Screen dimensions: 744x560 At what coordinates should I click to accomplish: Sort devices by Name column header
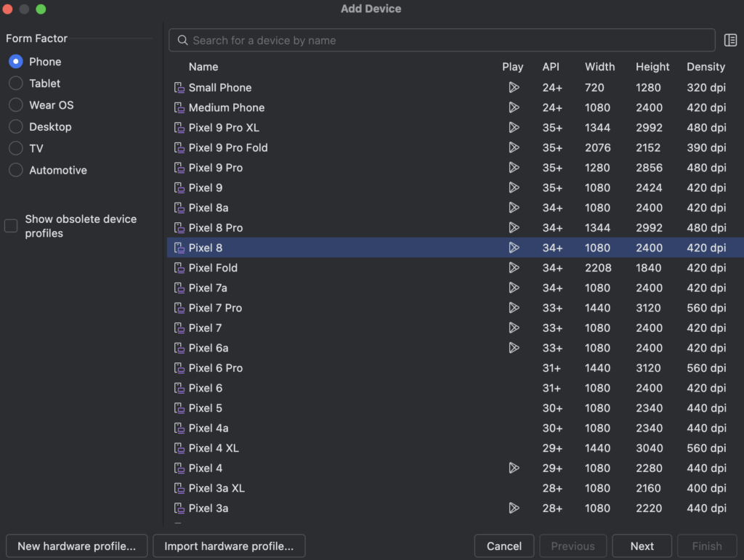coord(203,67)
